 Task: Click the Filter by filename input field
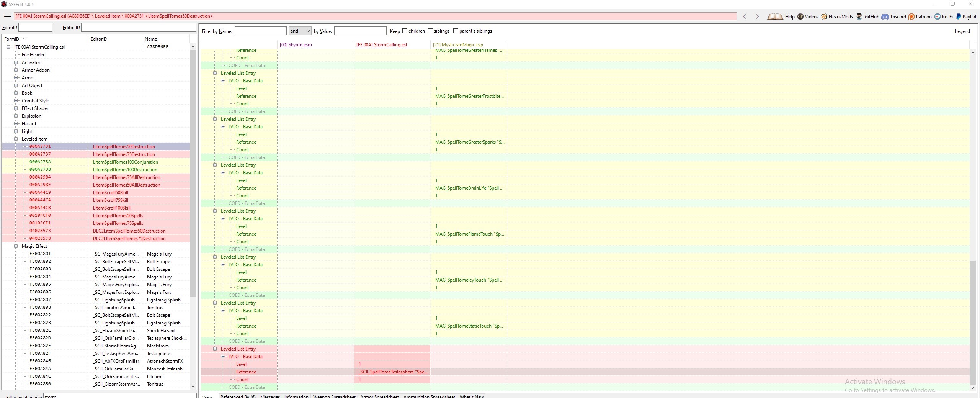coord(119,396)
